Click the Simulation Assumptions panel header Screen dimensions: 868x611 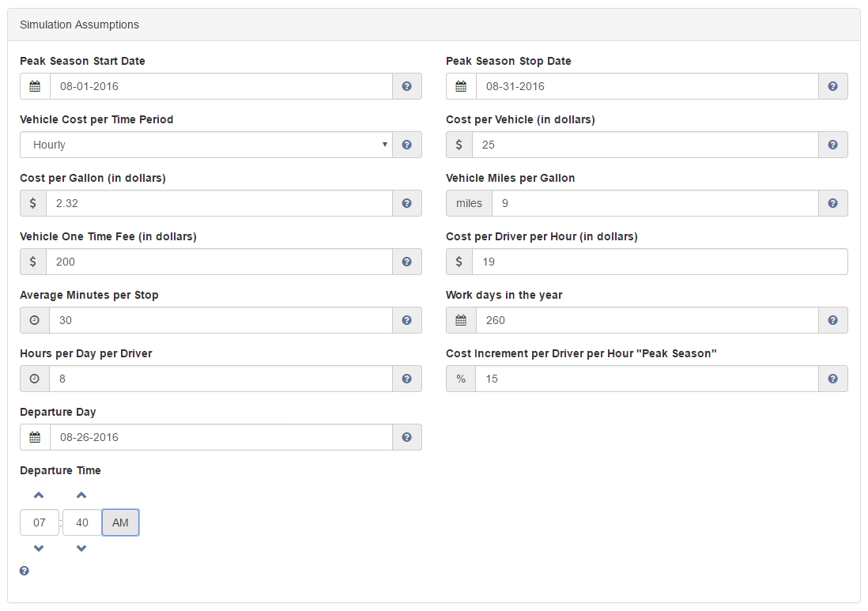[x=79, y=25]
